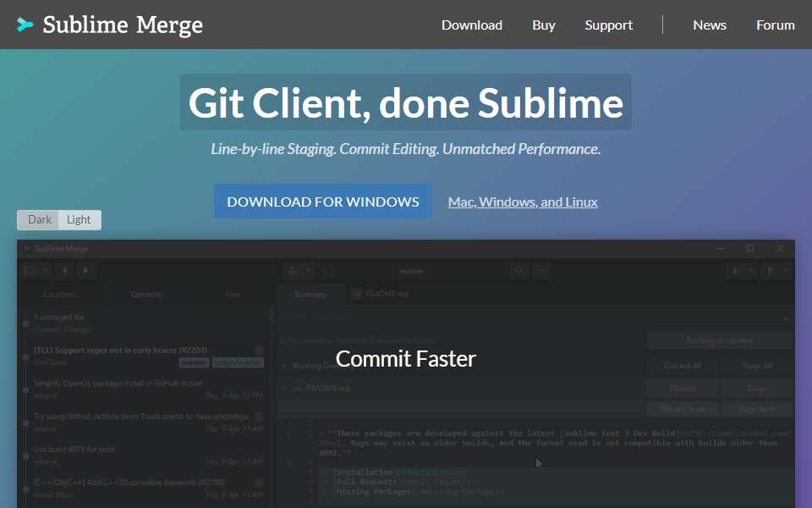
Task: Click the search magnifier icon in preview toolbar
Action: (x=519, y=271)
